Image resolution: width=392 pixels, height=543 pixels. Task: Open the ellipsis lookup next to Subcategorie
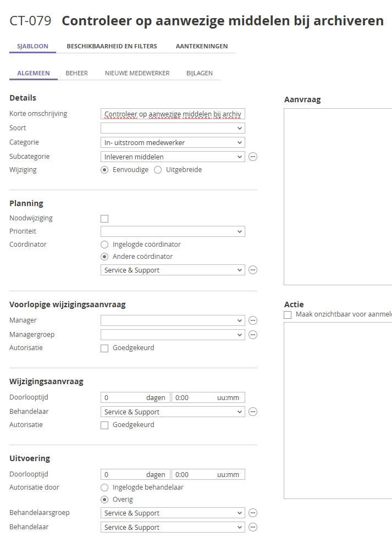tap(253, 157)
